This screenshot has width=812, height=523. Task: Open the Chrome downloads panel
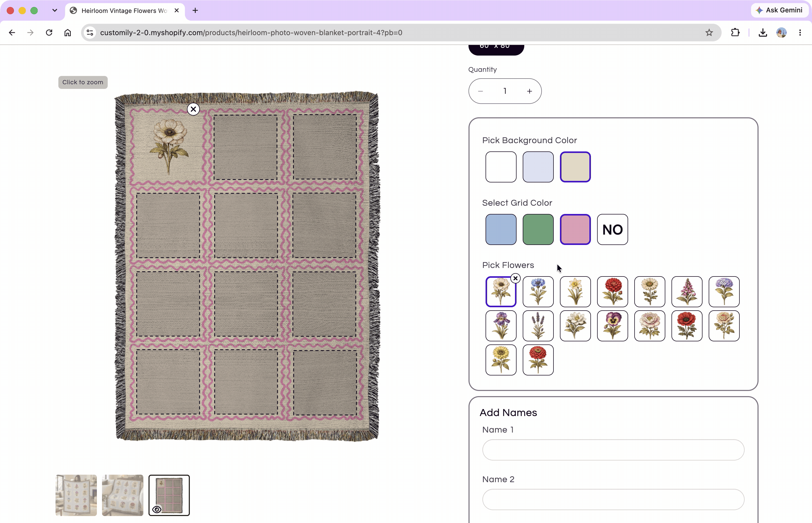[x=763, y=33]
